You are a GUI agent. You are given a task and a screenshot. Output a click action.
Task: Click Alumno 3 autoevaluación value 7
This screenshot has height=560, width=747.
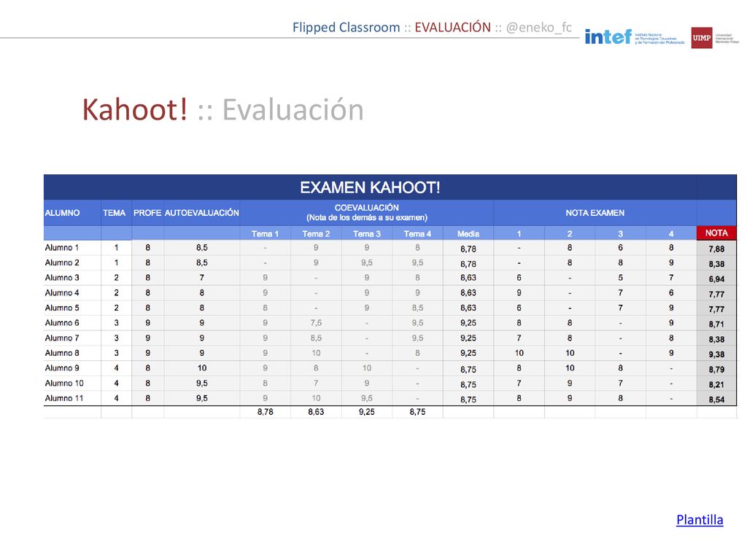pos(202,278)
